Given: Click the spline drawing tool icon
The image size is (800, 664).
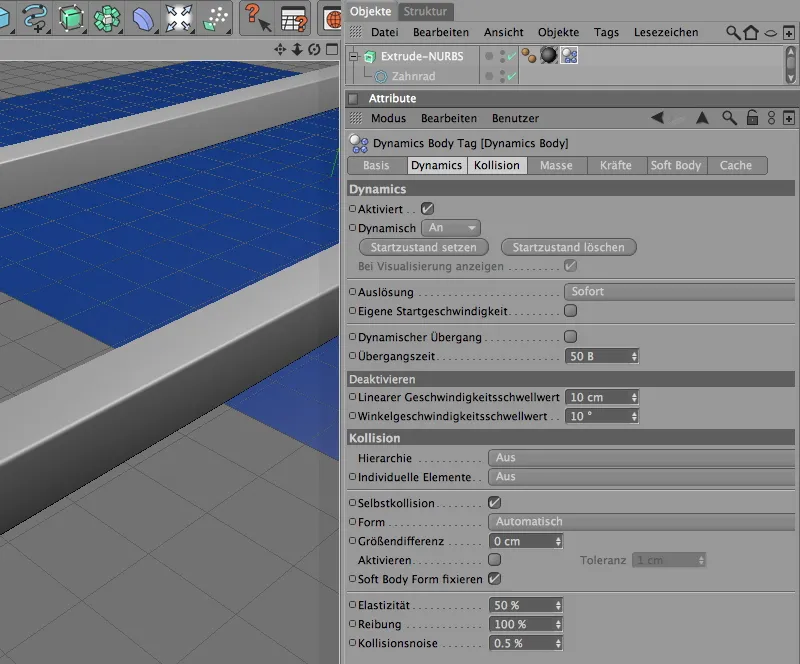Looking at the screenshot, I should [34, 17].
